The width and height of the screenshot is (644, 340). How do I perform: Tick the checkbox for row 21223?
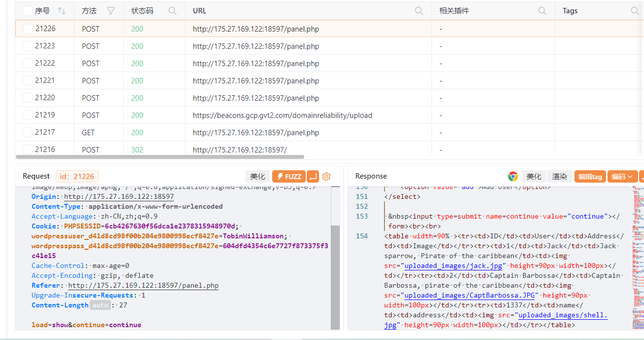click(28, 46)
